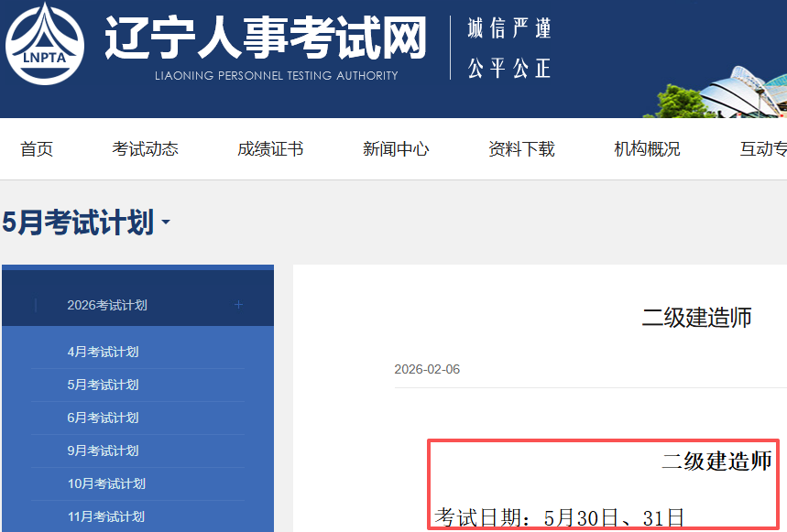Click the 辽宁人事考试网 site title
This screenshot has height=532, width=787.
point(266,38)
